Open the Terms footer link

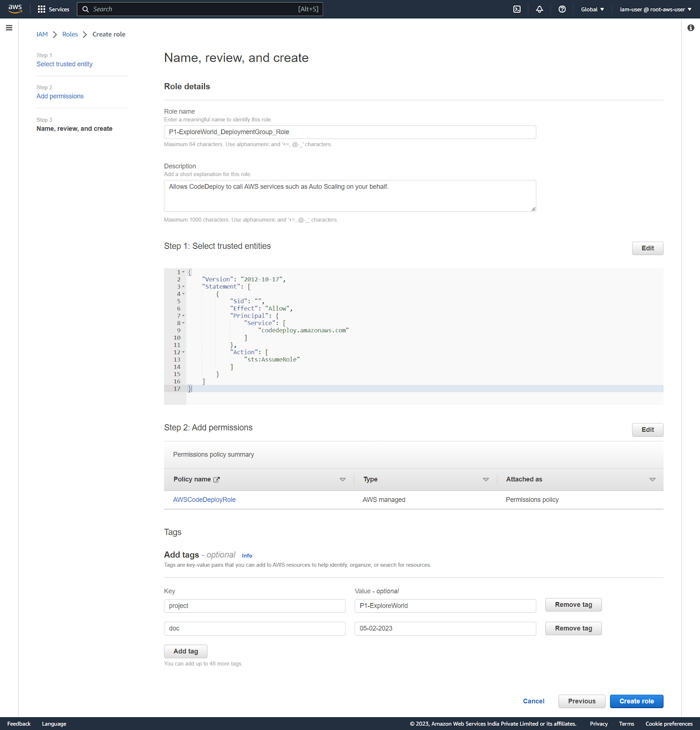pos(627,724)
